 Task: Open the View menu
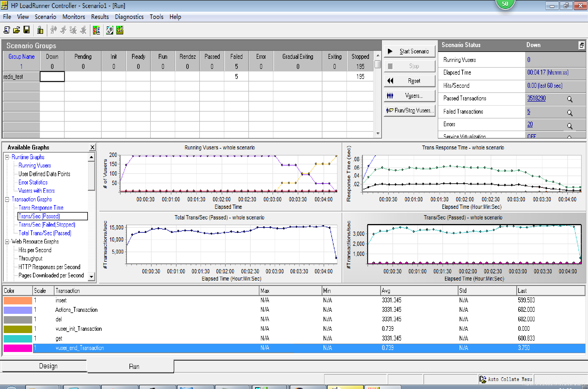tap(23, 17)
